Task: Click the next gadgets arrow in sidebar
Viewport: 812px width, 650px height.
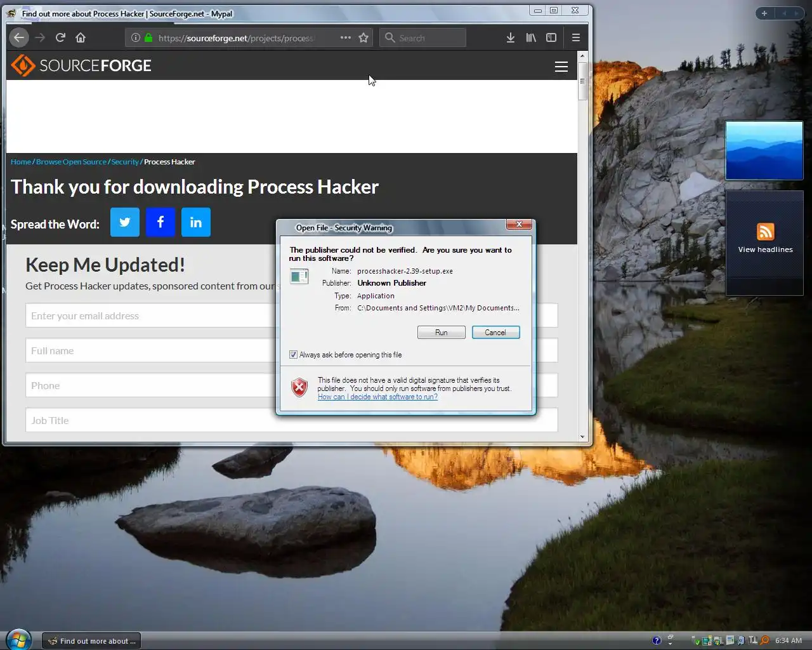Action: click(x=797, y=13)
